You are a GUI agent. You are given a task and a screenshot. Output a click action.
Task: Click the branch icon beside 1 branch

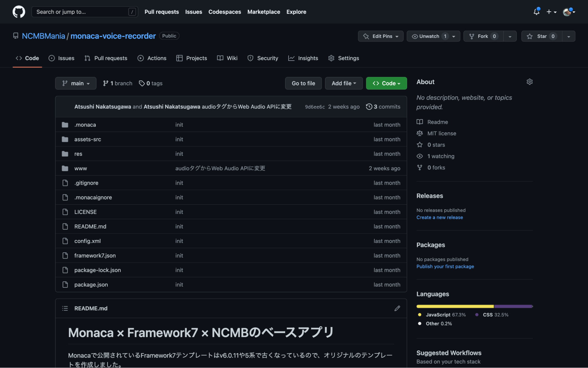click(x=105, y=83)
